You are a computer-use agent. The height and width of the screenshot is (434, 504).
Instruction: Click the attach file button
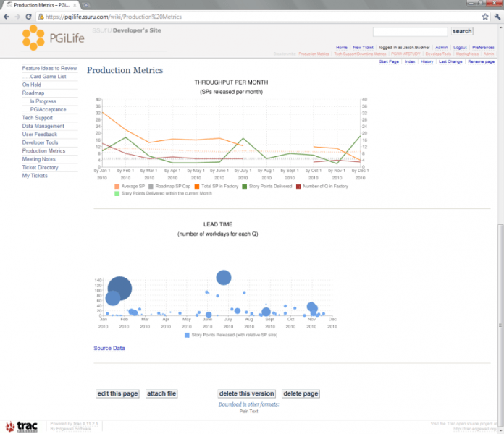[x=161, y=394]
